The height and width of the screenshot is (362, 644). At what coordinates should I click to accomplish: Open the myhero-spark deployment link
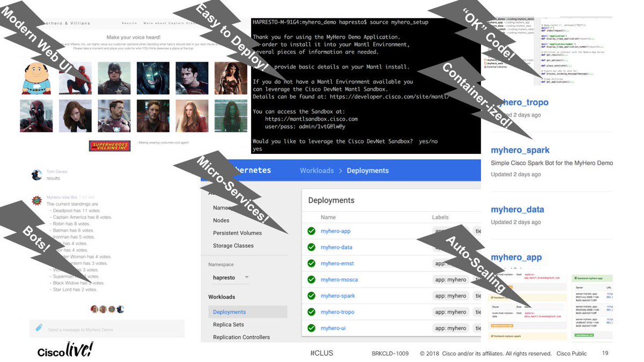coord(338,295)
